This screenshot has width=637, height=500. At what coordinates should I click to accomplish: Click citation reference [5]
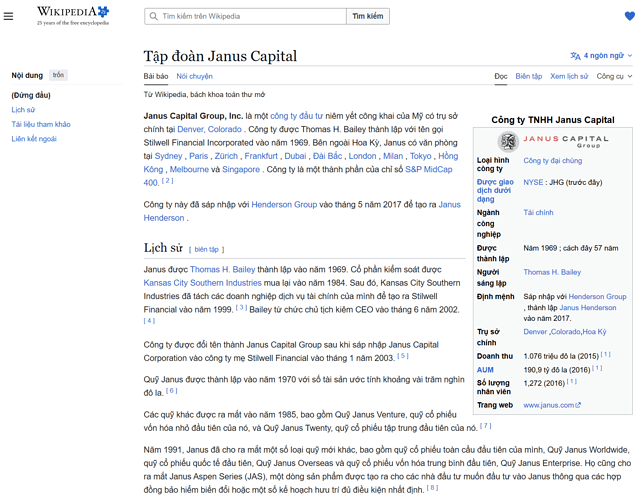click(403, 356)
